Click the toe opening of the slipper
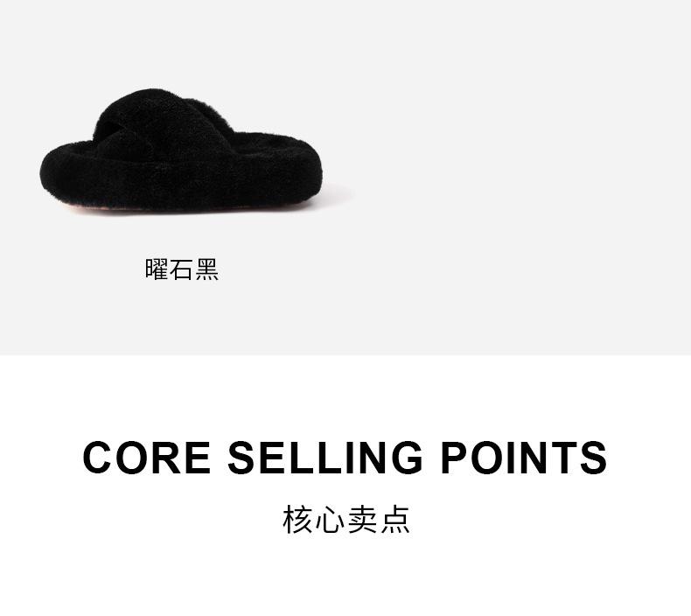This screenshot has height=616, width=691. (115, 130)
